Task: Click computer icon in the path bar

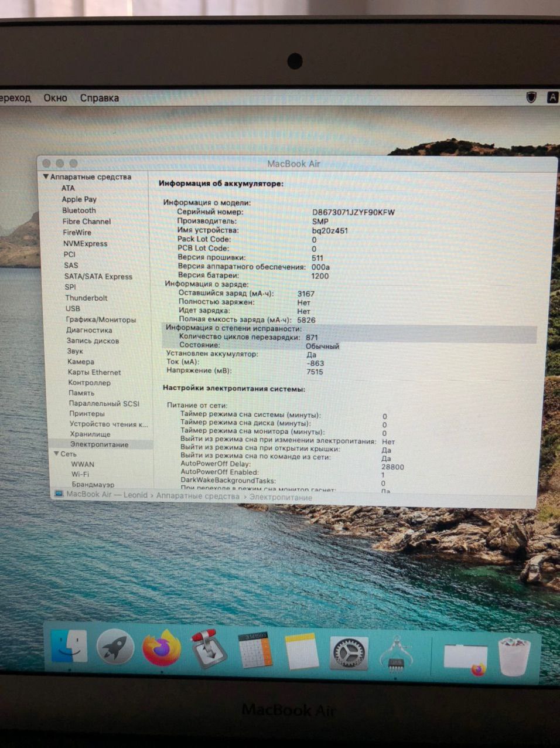Action: pyautogui.click(x=59, y=494)
